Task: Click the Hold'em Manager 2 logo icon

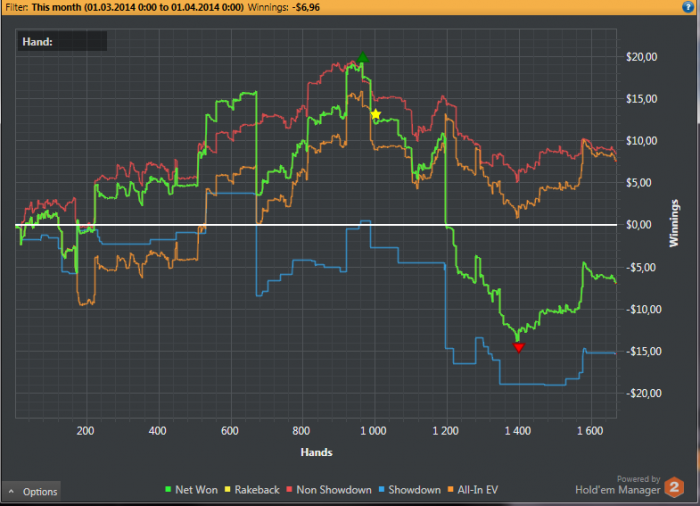Action: (674, 487)
